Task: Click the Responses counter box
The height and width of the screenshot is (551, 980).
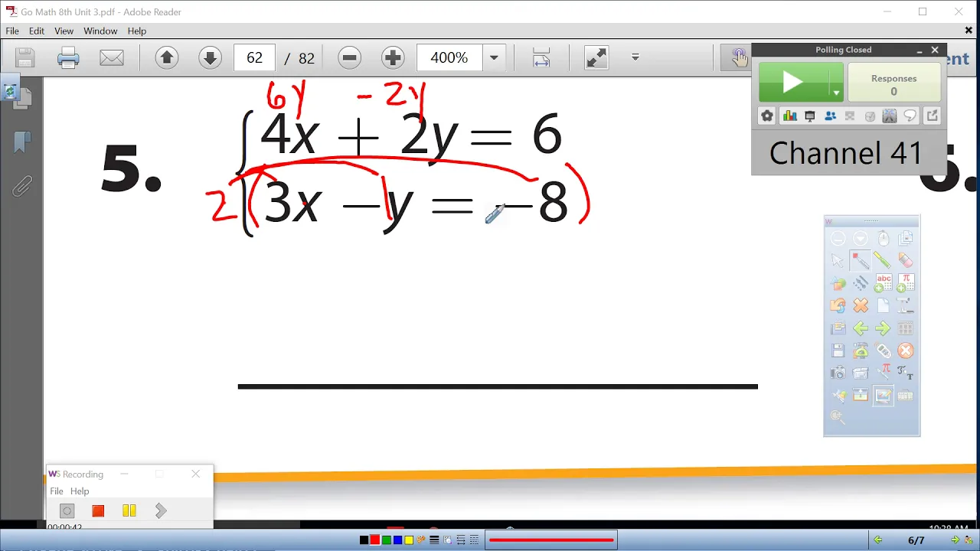Action: (x=893, y=82)
